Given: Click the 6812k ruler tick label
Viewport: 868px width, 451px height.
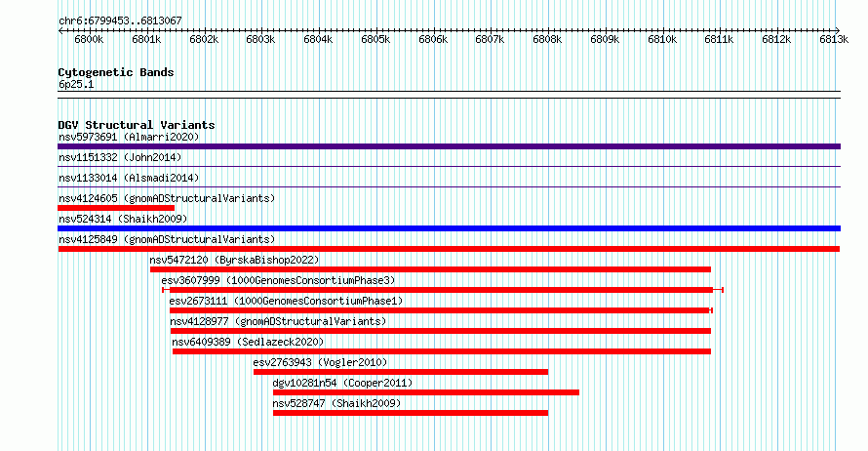Looking at the screenshot, I should [776, 39].
